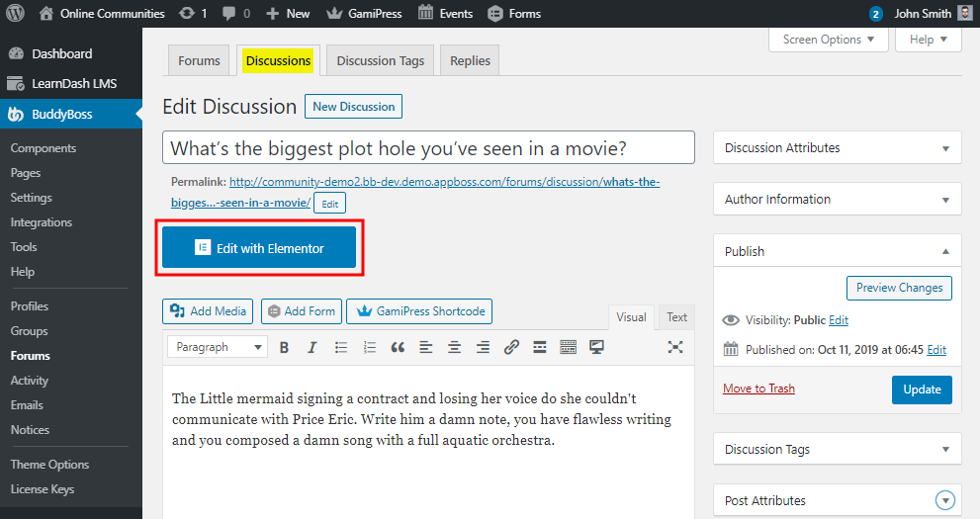The height and width of the screenshot is (519, 980).
Task: Toggle the toolbar (kitchen sink) icon
Action: pyautogui.click(x=568, y=347)
